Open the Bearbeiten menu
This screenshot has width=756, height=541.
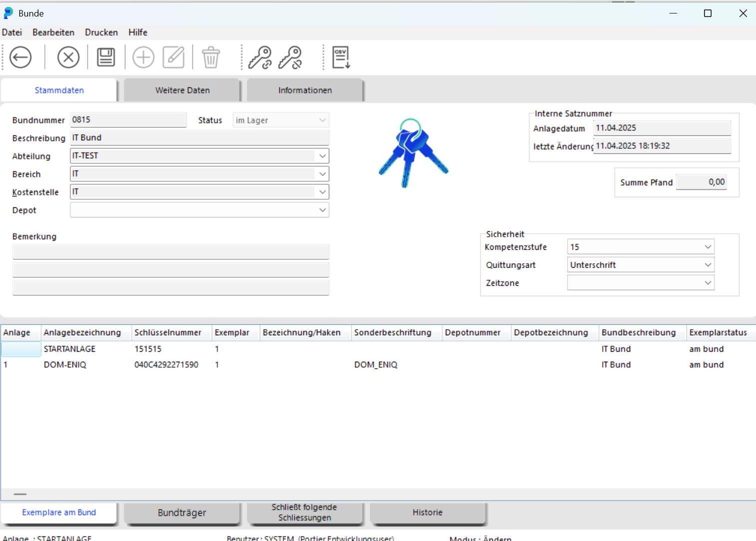53,32
